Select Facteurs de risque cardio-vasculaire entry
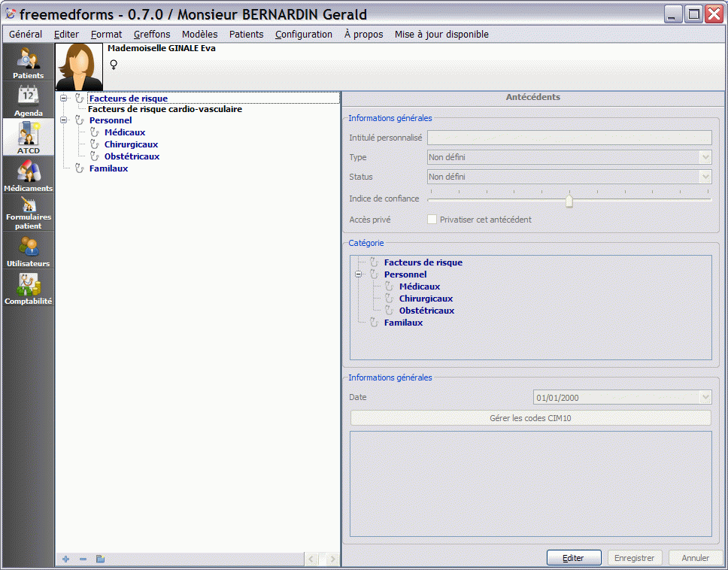Image resolution: width=728 pixels, height=570 pixels. point(165,109)
